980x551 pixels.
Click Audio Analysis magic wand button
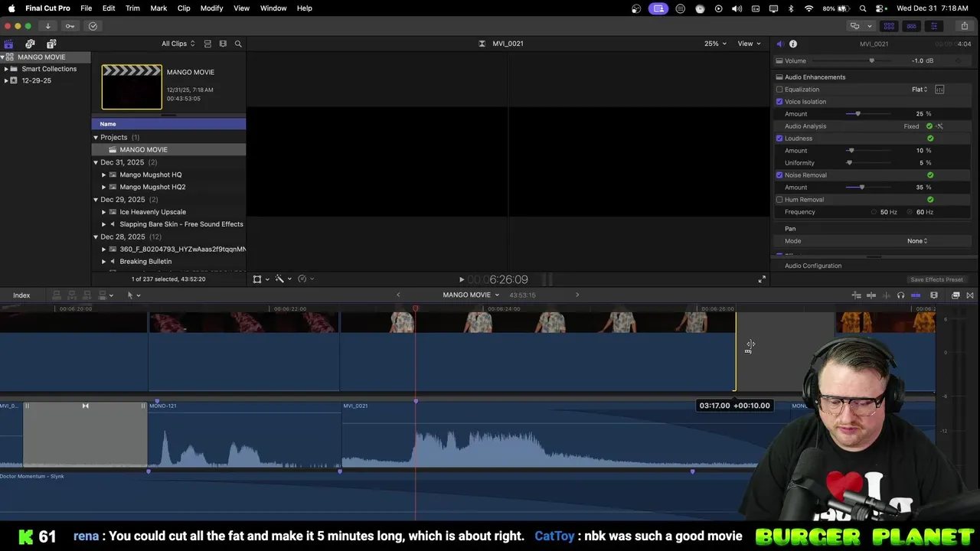[939, 126]
